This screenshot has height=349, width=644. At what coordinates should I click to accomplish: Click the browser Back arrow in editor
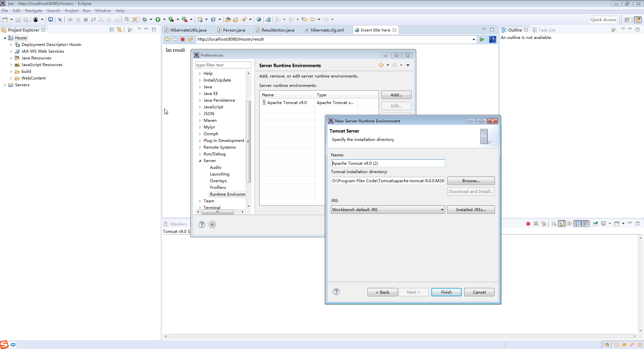[167, 39]
